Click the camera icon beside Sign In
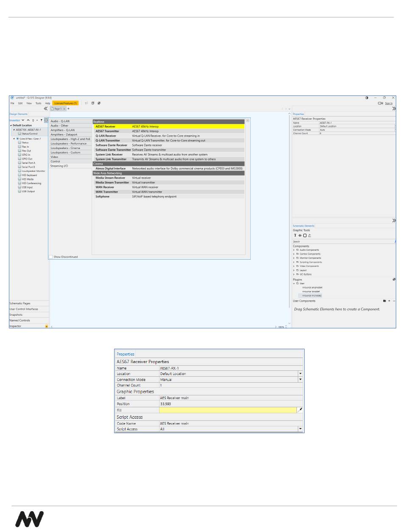403x532 pixels. pos(381,103)
